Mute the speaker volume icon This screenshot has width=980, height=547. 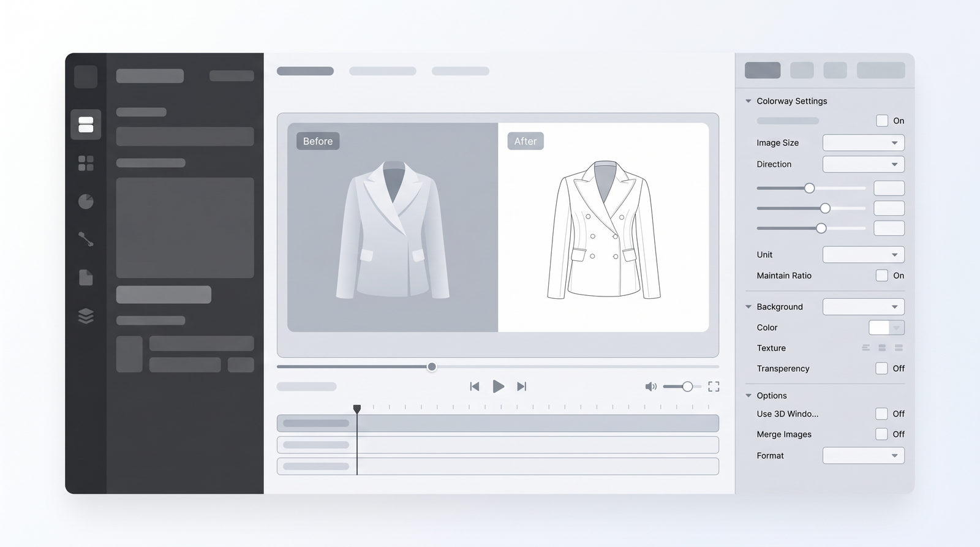(650, 387)
